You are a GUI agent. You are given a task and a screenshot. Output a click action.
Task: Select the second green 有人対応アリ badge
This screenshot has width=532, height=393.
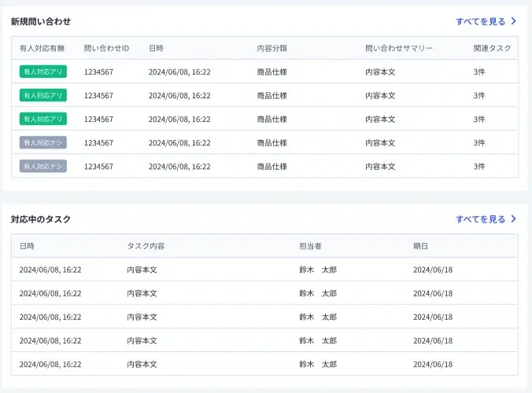43,95
